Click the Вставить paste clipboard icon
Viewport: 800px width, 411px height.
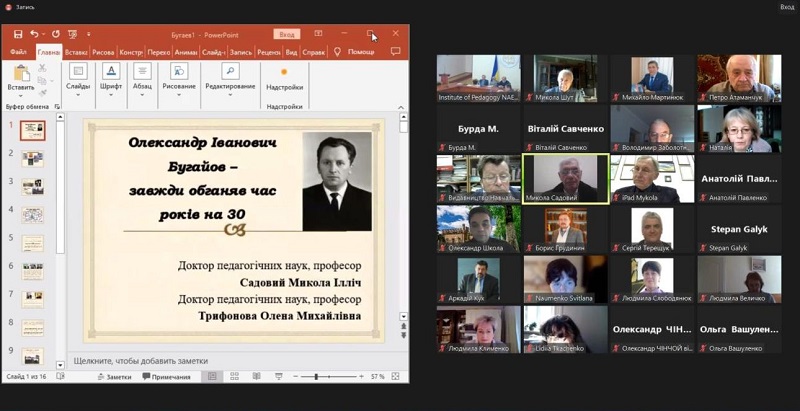pos(21,72)
